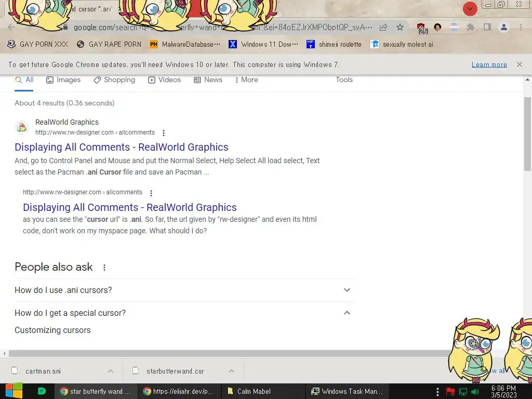
Task: Open the Windows Start button
Action: [14, 391]
